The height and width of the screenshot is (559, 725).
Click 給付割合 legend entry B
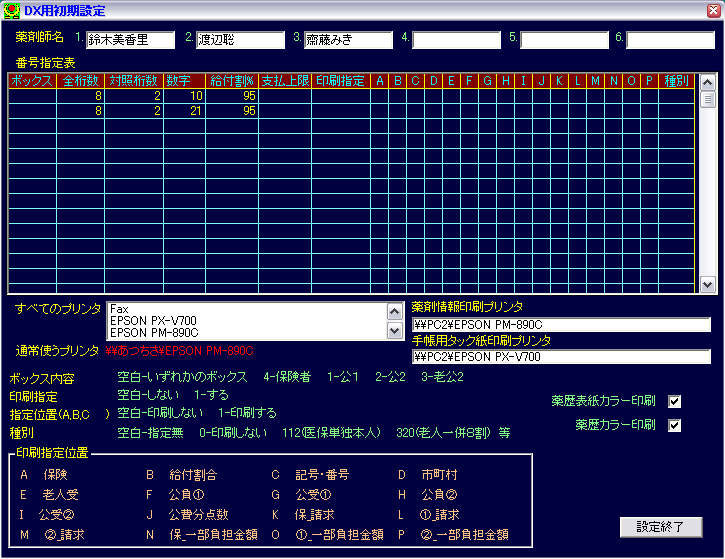(x=193, y=475)
